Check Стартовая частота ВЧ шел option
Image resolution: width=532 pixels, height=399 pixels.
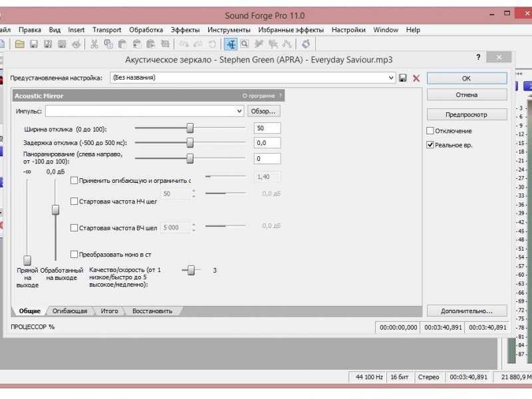coord(74,227)
